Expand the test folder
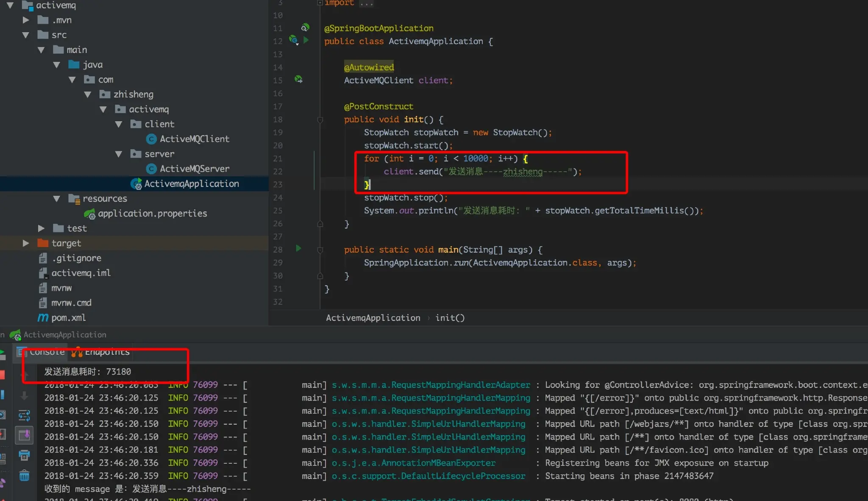The width and height of the screenshot is (868, 501). 41,228
